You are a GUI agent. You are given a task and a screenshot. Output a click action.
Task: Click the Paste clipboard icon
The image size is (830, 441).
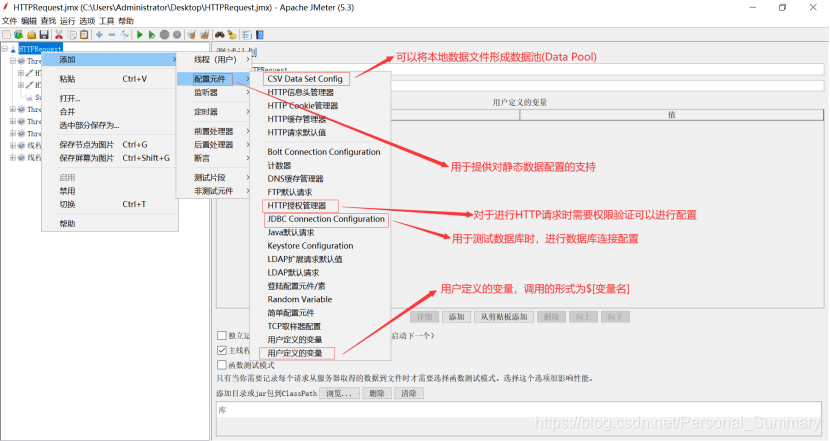click(x=84, y=35)
